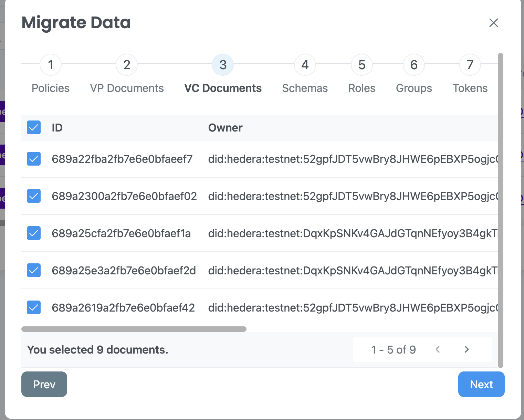This screenshot has width=524, height=420.
Task: Uncheck row 689a25e3a2fb7e6e0bfaef2d
Action: [x=34, y=270]
